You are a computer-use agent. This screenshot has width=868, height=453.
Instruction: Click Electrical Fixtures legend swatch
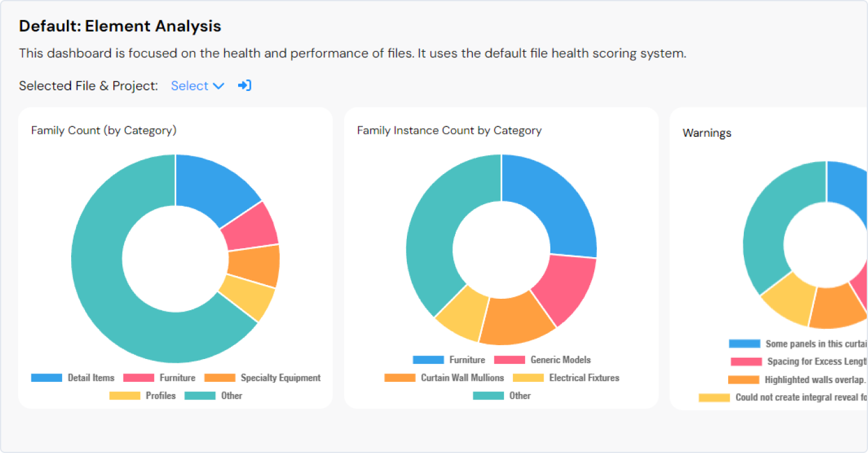pyautogui.click(x=528, y=378)
